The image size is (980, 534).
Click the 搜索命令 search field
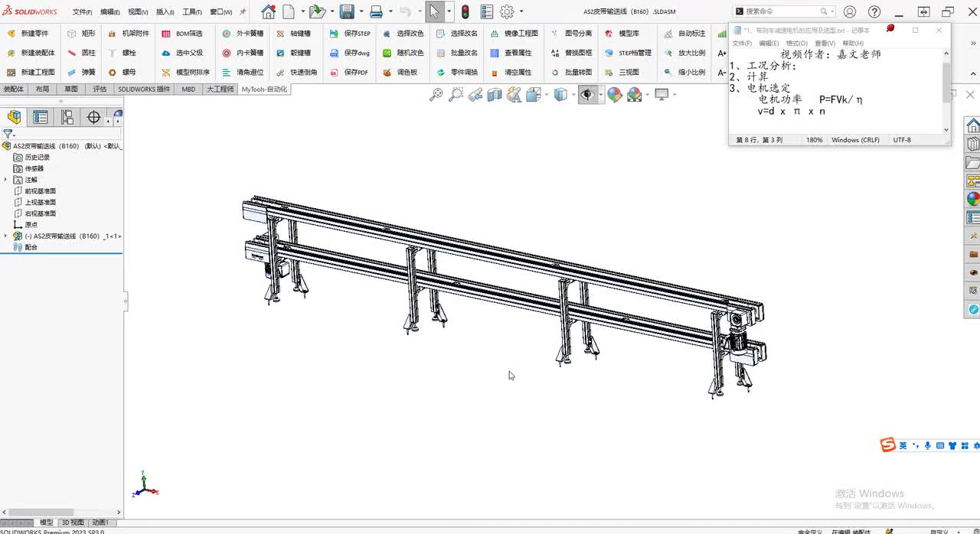click(785, 11)
